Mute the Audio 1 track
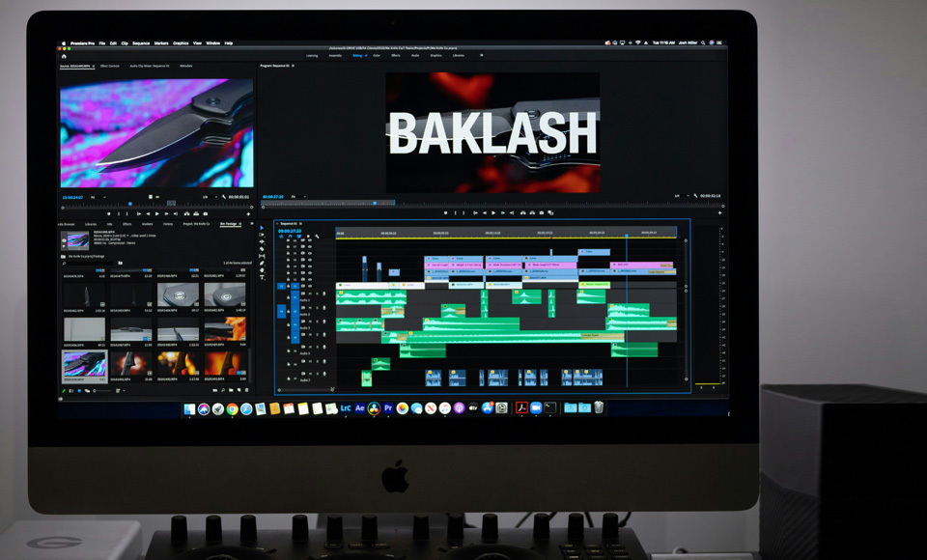Viewport: 927px width, 560px height. [x=311, y=294]
